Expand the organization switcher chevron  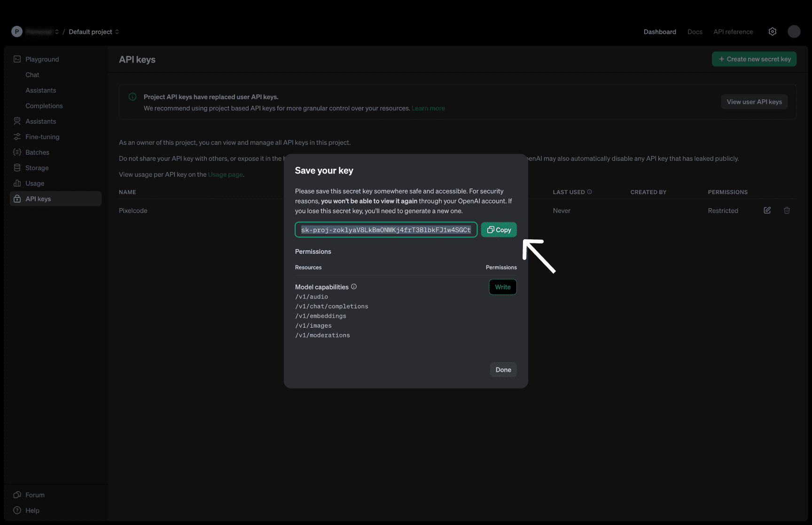(57, 32)
